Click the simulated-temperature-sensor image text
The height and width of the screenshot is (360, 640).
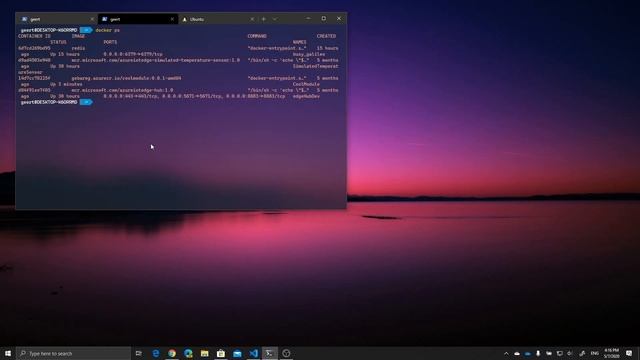156,60
